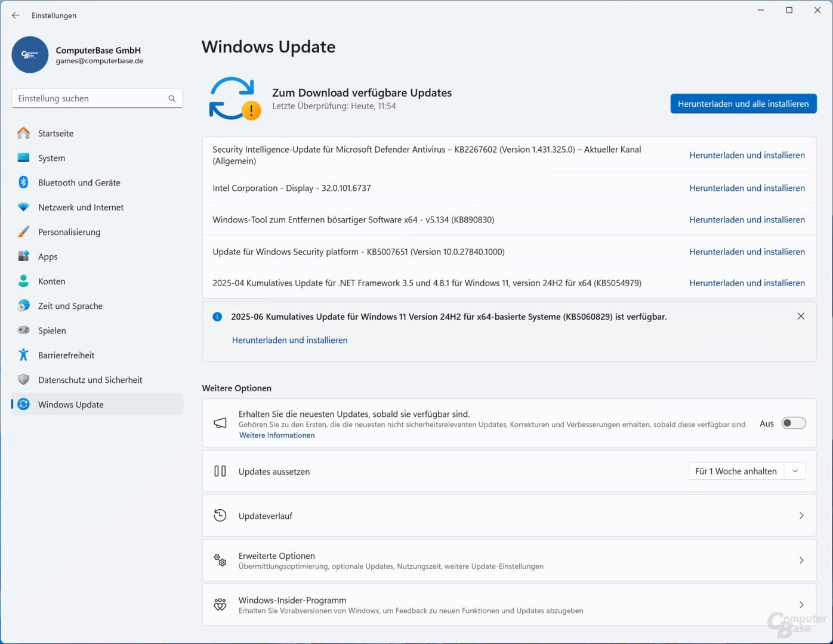
Task: Maximize the Einstellungen window
Action: pyautogui.click(x=789, y=10)
